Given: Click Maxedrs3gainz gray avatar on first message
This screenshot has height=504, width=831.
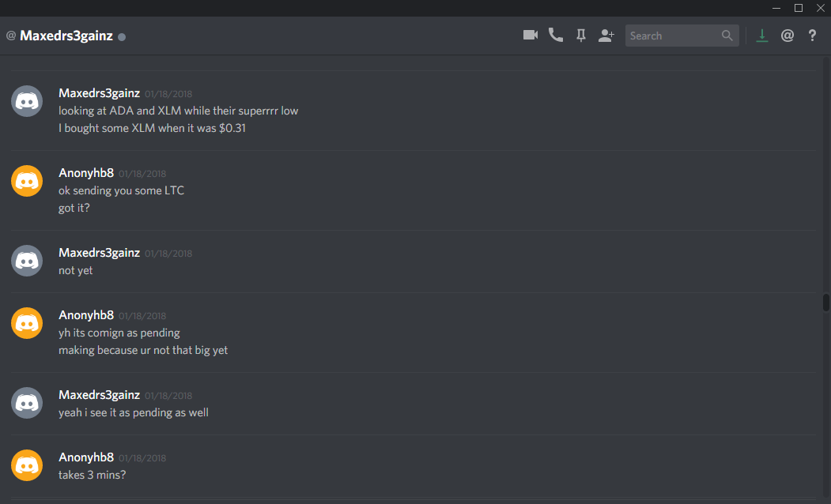Looking at the screenshot, I should (27, 101).
